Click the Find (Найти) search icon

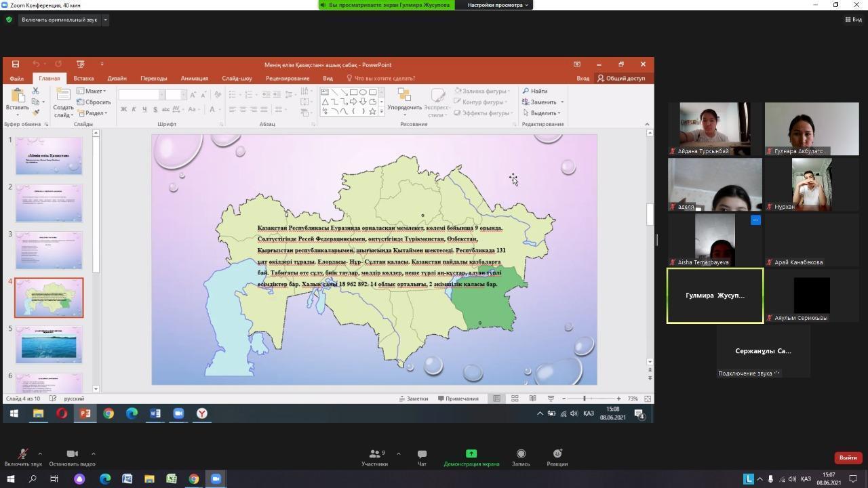point(526,91)
